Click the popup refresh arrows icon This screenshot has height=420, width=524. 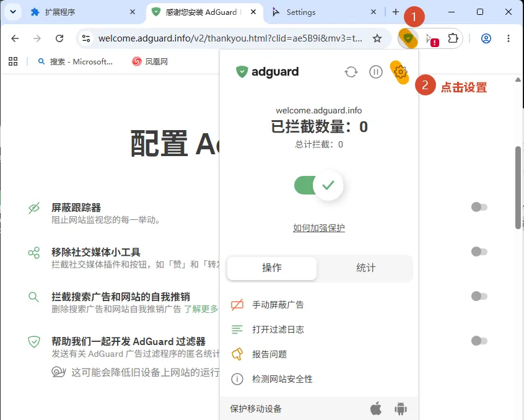[x=351, y=72]
